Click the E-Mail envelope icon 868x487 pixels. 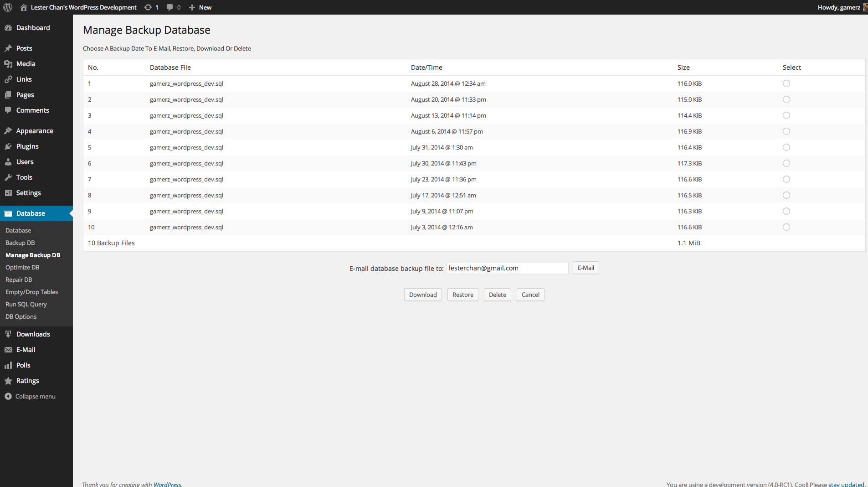tap(8, 350)
